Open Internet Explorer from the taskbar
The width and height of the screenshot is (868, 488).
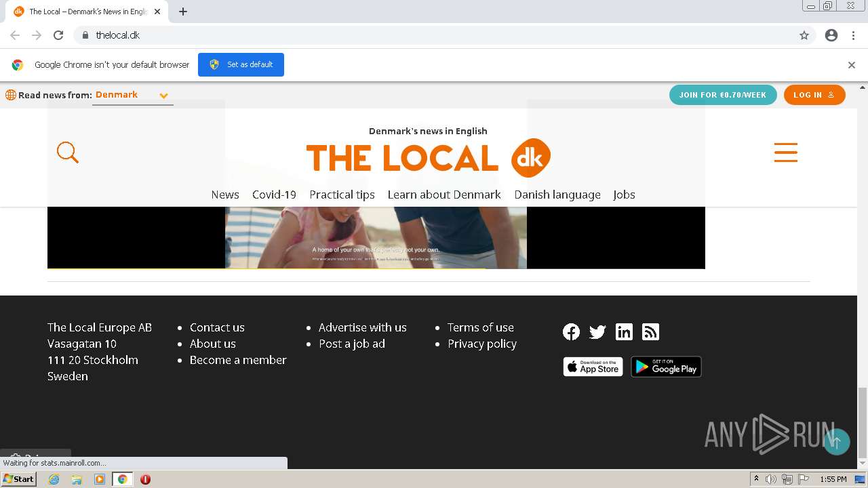click(54, 479)
